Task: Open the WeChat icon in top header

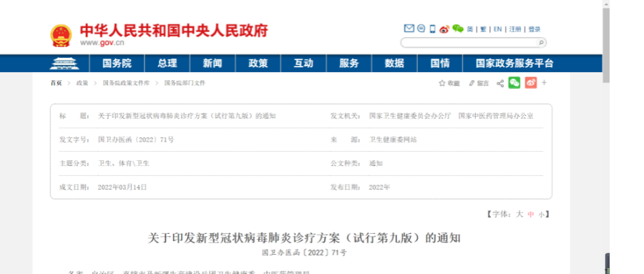Action: 457,29
